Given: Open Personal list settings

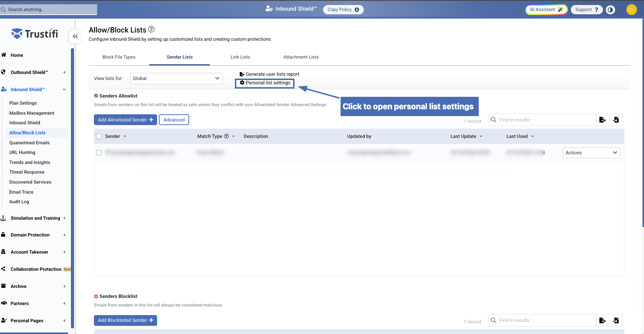Looking at the screenshot, I should point(265,83).
